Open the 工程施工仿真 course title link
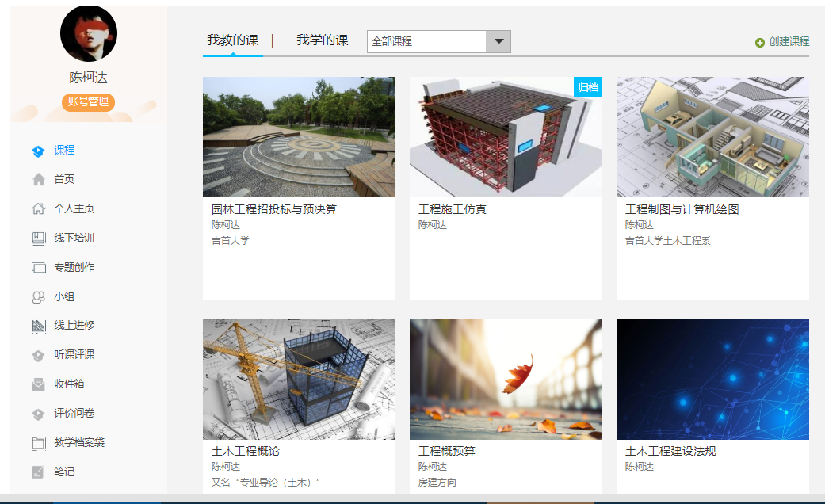Image resolution: width=825 pixels, height=504 pixels. tap(452, 210)
